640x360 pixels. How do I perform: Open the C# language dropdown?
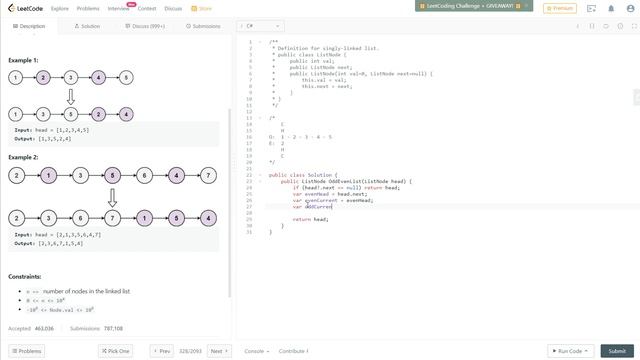(260, 26)
